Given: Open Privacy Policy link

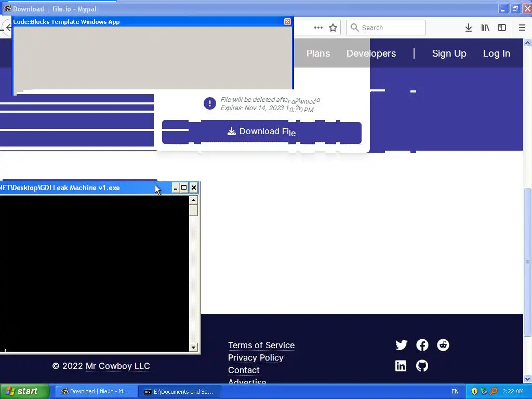Looking at the screenshot, I should click(256, 357).
